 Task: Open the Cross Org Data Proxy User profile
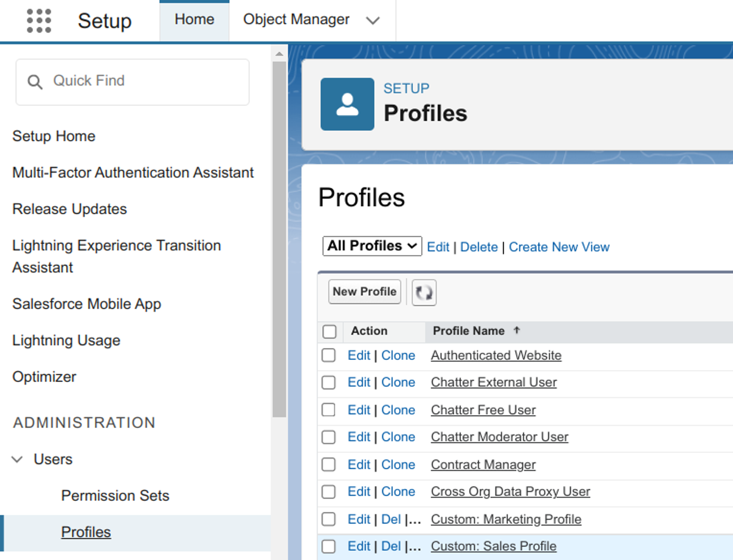(510, 492)
